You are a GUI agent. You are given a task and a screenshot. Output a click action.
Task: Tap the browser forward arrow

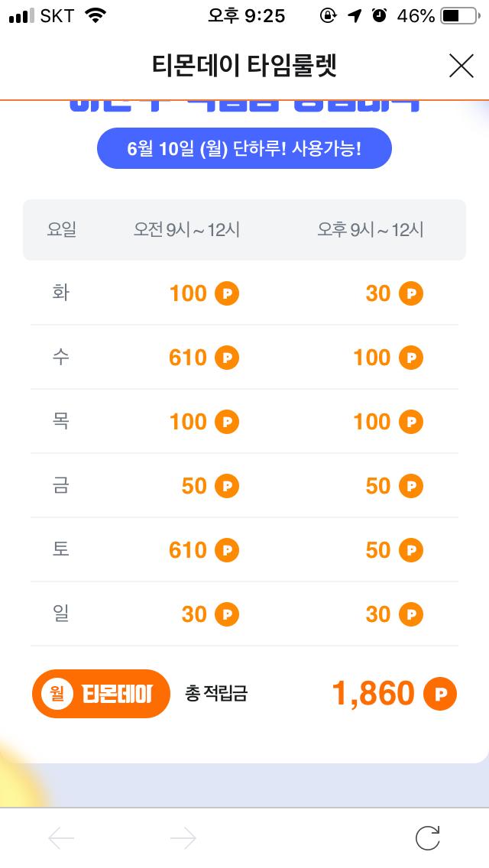click(183, 838)
